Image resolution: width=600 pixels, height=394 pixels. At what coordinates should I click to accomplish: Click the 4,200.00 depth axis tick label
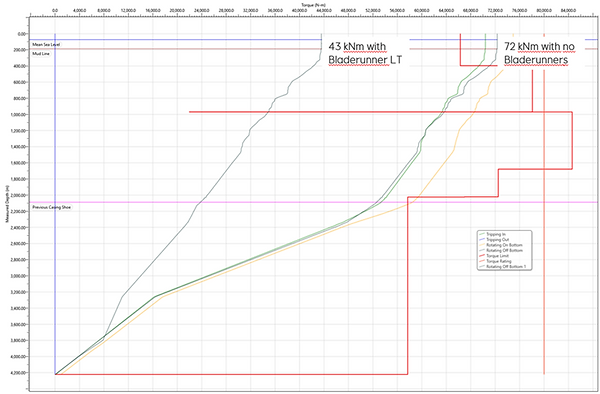coord(19,373)
